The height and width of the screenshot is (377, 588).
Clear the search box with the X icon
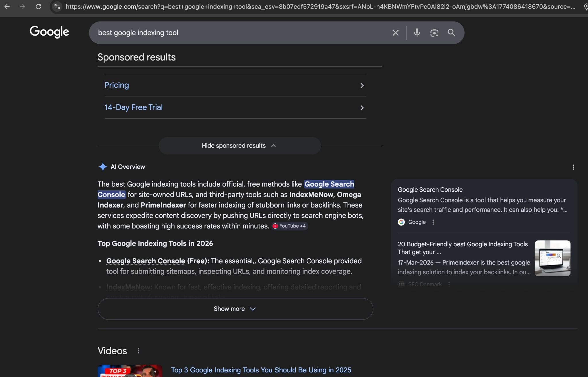click(x=395, y=33)
